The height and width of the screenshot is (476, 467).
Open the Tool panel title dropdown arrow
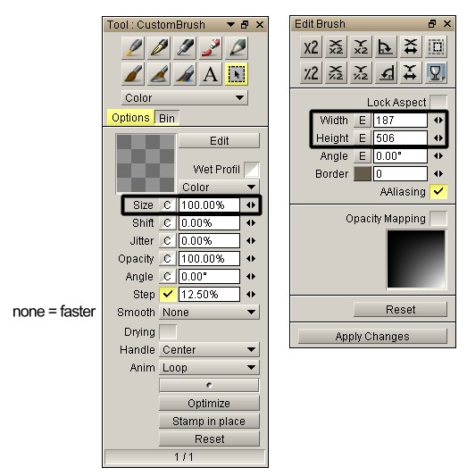click(231, 25)
